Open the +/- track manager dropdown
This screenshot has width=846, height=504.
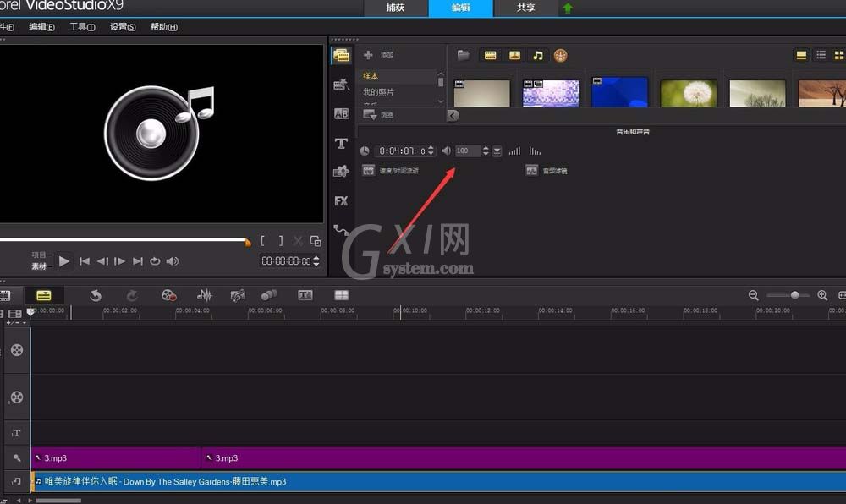pos(16,323)
